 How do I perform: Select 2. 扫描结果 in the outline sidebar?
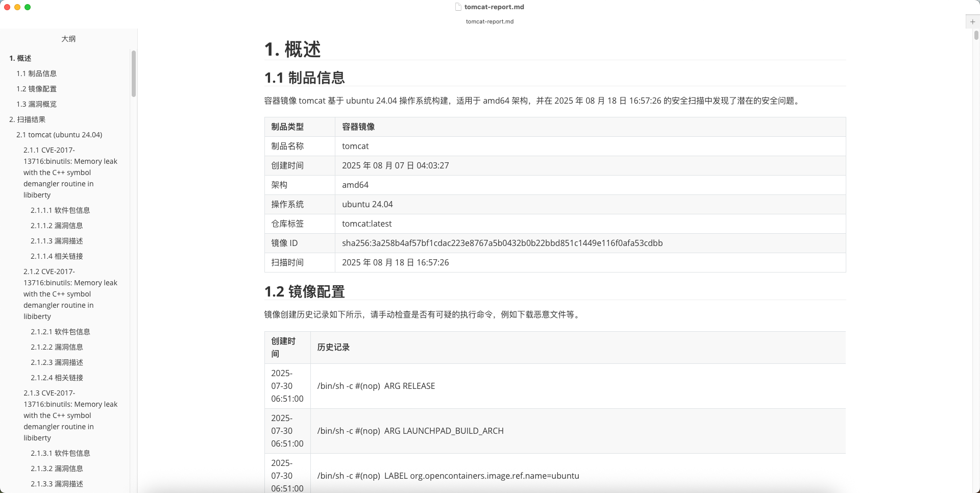[x=28, y=119]
